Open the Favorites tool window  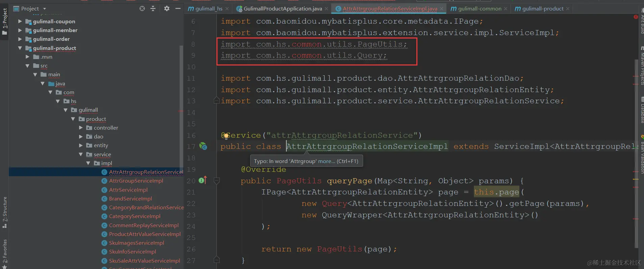5,254
